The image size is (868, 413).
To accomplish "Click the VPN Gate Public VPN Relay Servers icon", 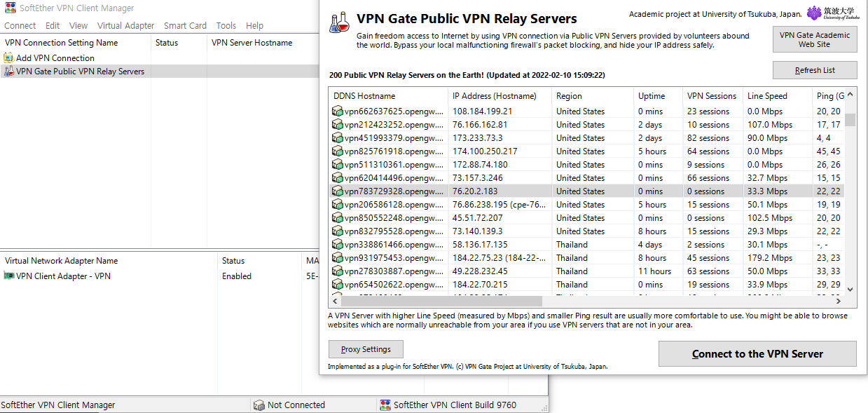I will pyautogui.click(x=9, y=72).
